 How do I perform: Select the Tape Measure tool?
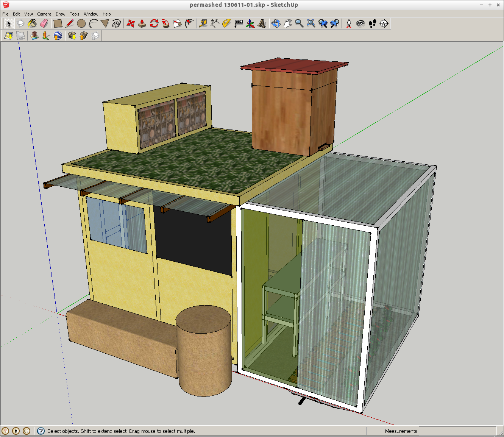203,23
